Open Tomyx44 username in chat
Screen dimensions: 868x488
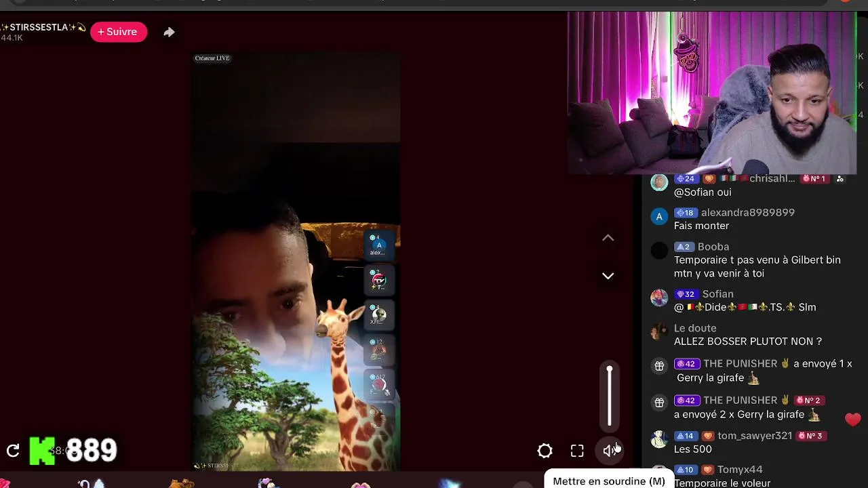point(740,470)
